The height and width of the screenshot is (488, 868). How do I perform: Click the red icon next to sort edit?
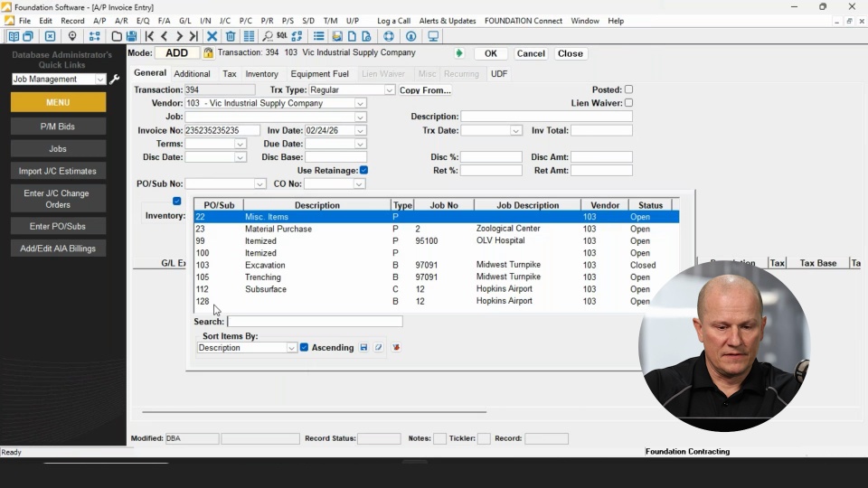pos(396,347)
